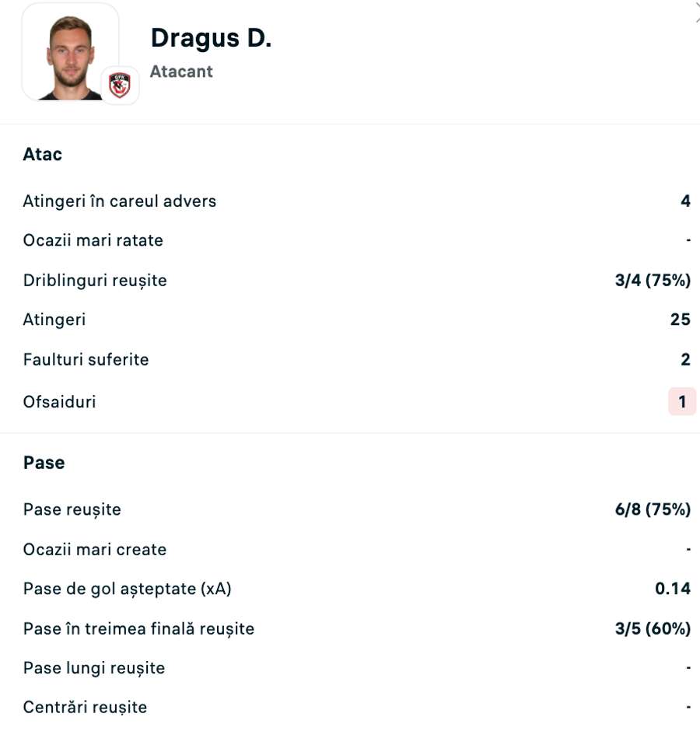The image size is (700, 731).
Task: Select the Pase reușite percentage value
Action: [651, 509]
